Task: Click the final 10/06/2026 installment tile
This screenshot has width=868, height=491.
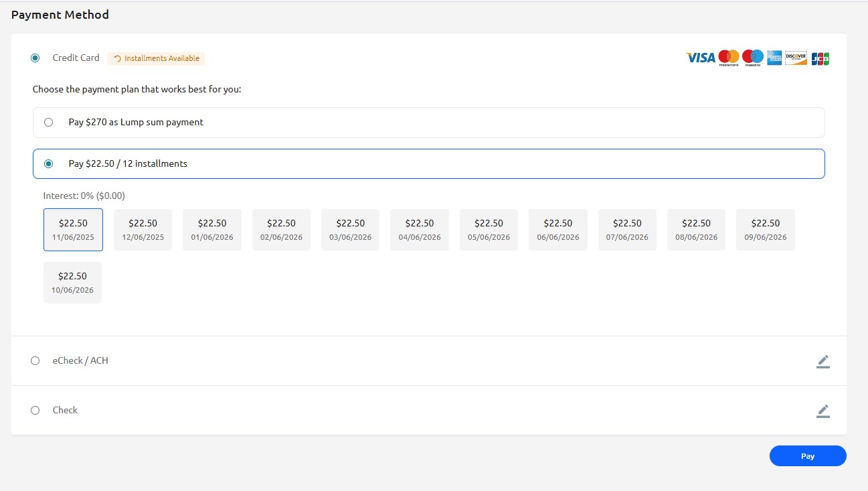Action: pos(73,281)
